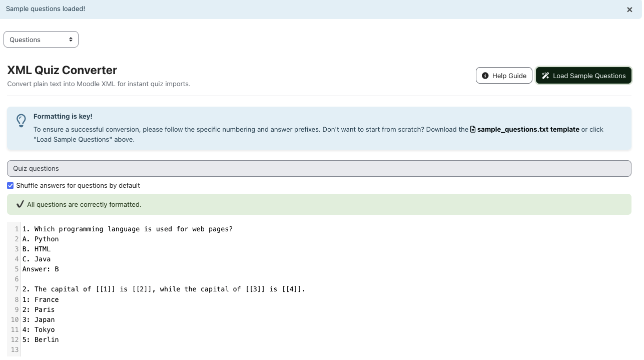Click the info icon in Help Guide button

[x=485, y=76]
